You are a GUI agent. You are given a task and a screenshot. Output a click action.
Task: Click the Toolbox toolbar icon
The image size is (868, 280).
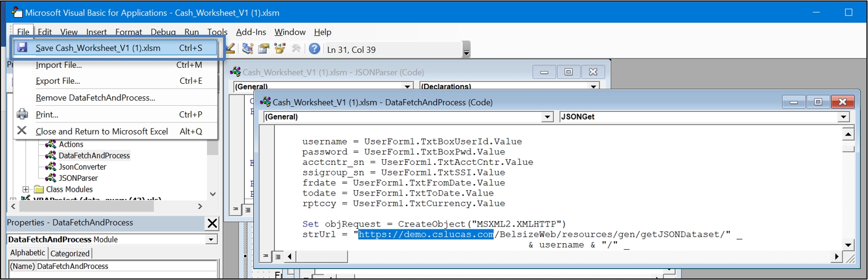coord(296,49)
